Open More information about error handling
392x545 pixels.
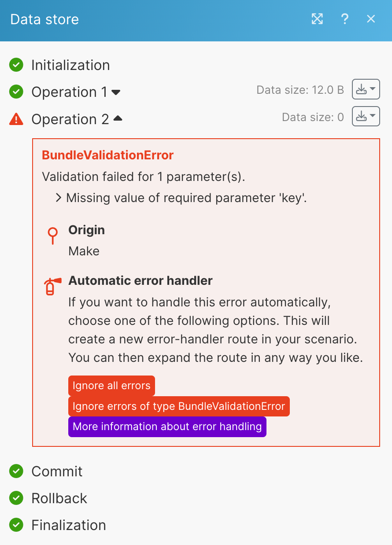click(167, 427)
